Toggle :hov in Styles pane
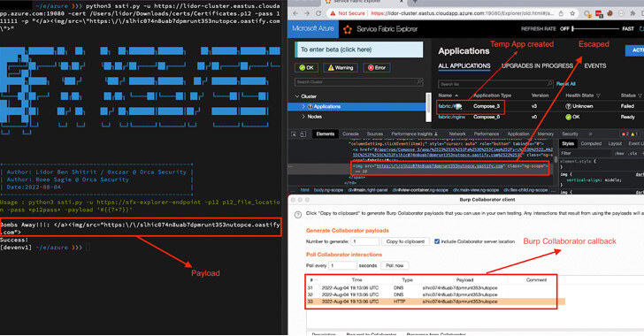Viewport: 644px width, 336px height. (619, 153)
